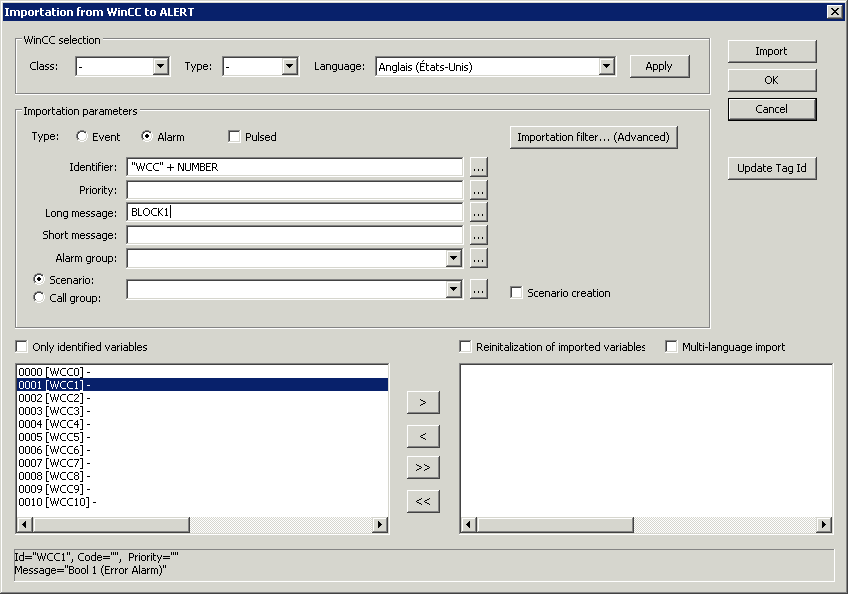Screen dimensions: 848x594
Task: Click the ellipsis button beside Priority field
Action: click(x=479, y=190)
